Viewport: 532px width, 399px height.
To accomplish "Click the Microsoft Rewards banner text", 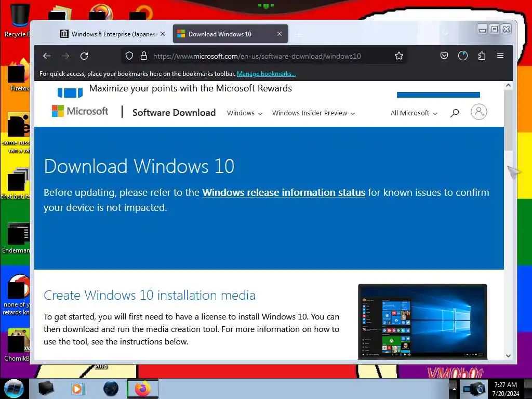I will pos(190,88).
